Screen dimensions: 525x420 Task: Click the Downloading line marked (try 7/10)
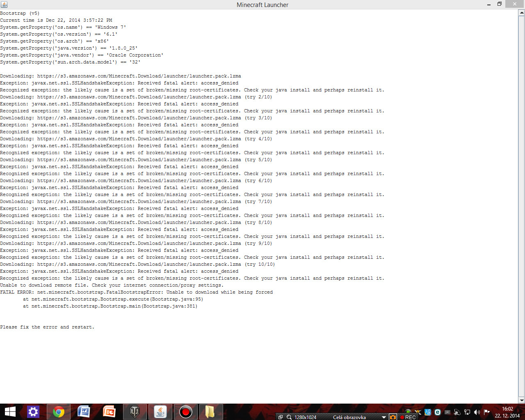136,201
